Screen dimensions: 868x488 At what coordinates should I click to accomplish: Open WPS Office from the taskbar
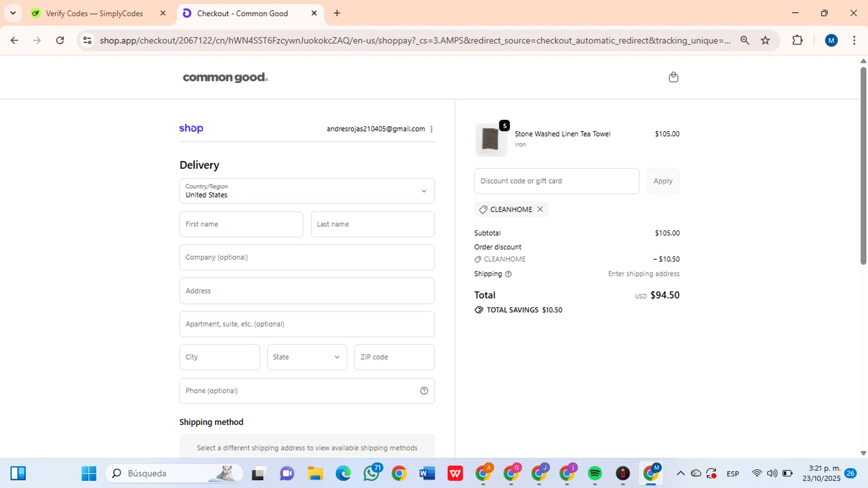pyautogui.click(x=455, y=474)
